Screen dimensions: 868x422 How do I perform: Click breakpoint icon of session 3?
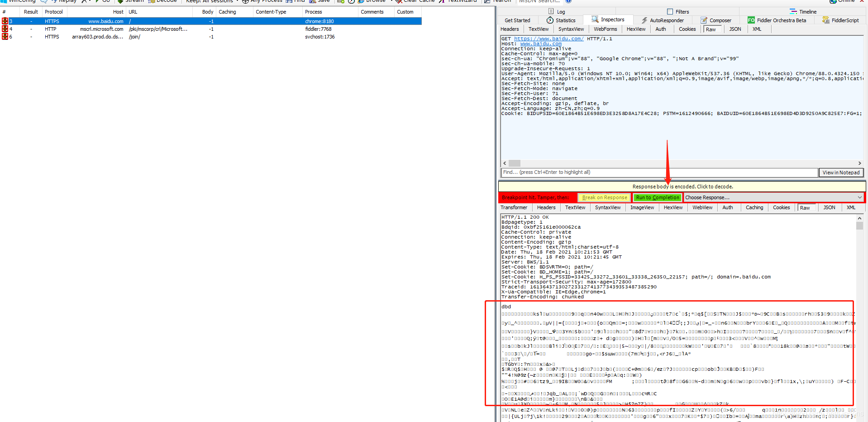(5, 21)
